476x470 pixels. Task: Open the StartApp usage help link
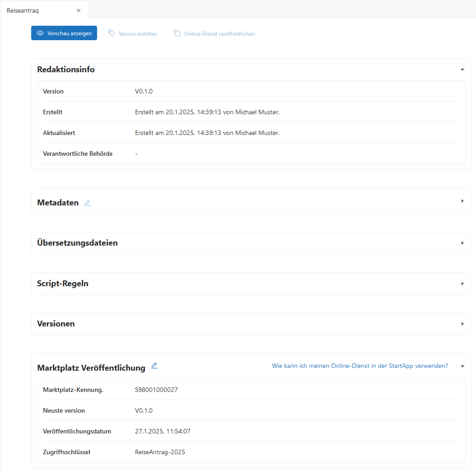pyautogui.click(x=359, y=366)
